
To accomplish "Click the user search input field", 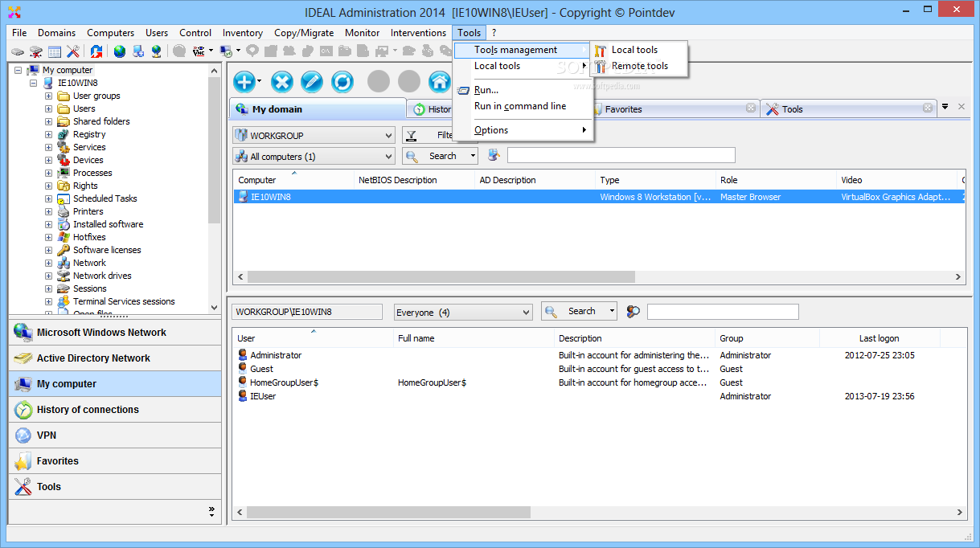I will 723,312.
